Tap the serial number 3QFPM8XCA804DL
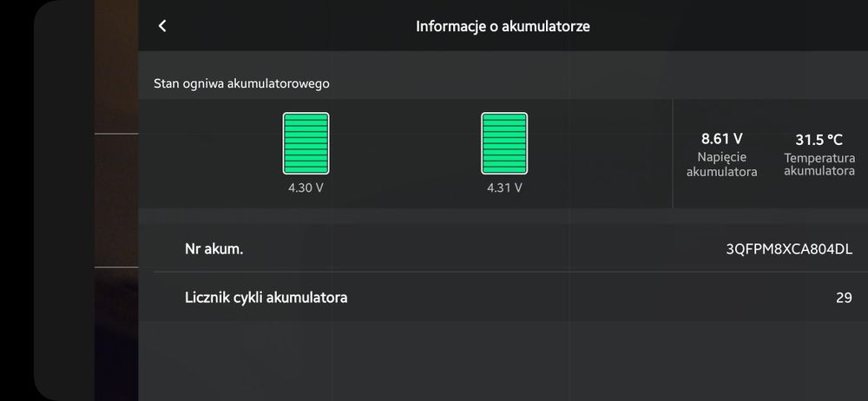The width and height of the screenshot is (868, 401). click(789, 249)
